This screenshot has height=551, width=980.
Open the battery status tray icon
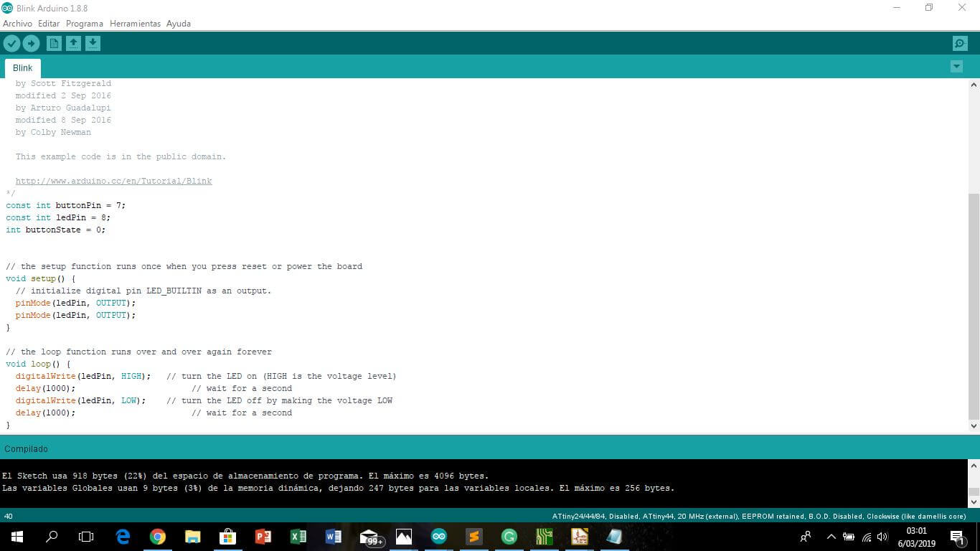coord(849,537)
